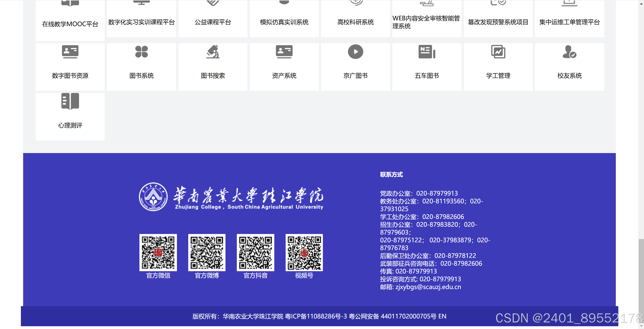Click the 官方微信 QR code
644x329 pixels.
pos(158,252)
